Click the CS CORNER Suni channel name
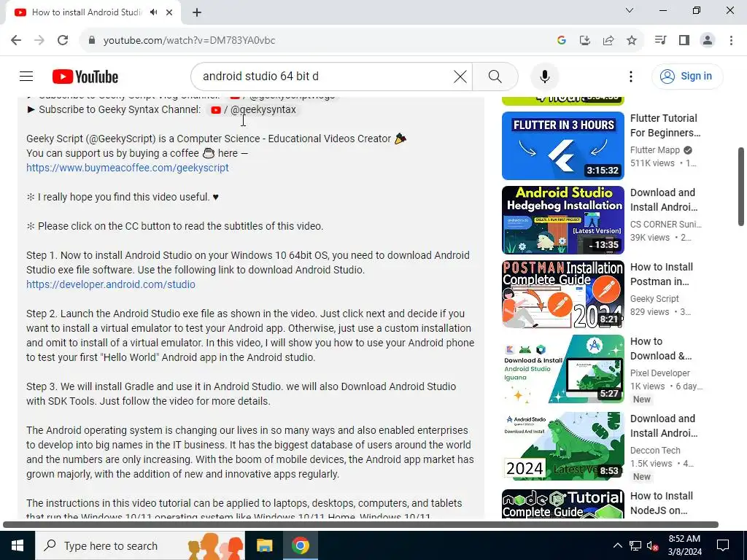747x560 pixels. click(x=665, y=225)
